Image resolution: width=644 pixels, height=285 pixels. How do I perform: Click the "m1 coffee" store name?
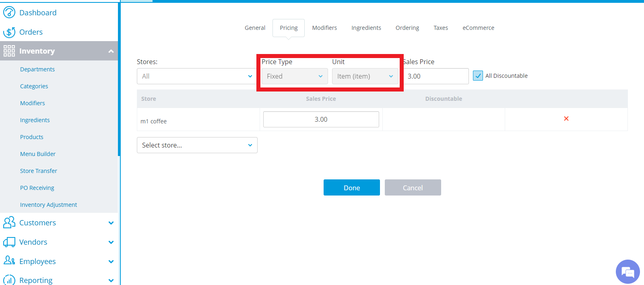click(x=153, y=121)
